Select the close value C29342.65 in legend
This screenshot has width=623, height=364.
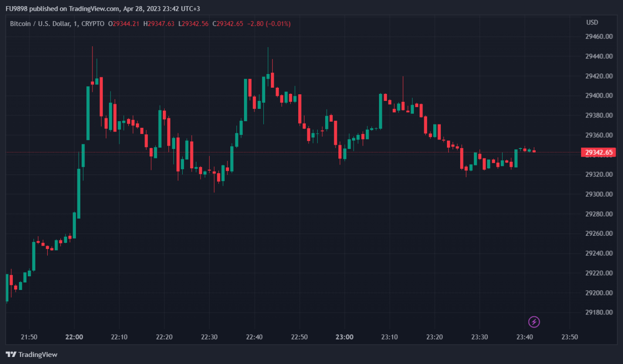click(x=227, y=24)
